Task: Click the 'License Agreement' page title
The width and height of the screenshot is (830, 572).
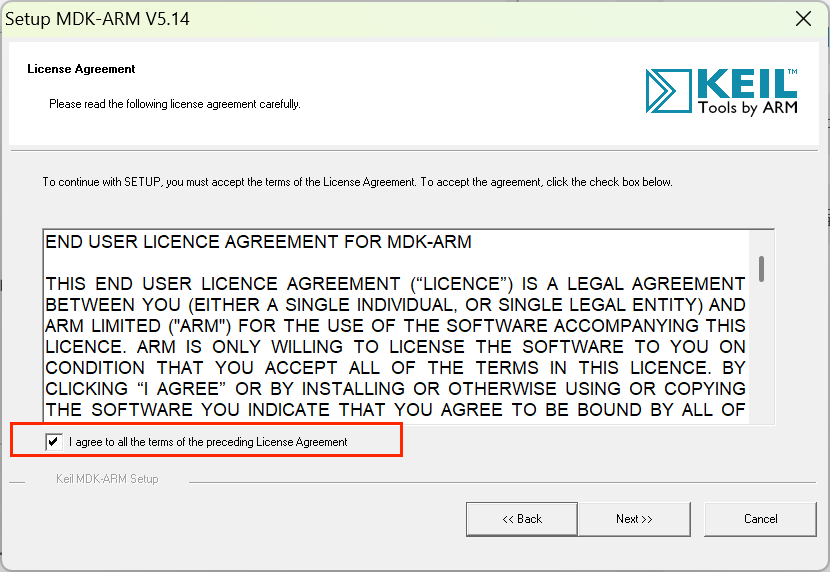Action: pyautogui.click(x=81, y=69)
